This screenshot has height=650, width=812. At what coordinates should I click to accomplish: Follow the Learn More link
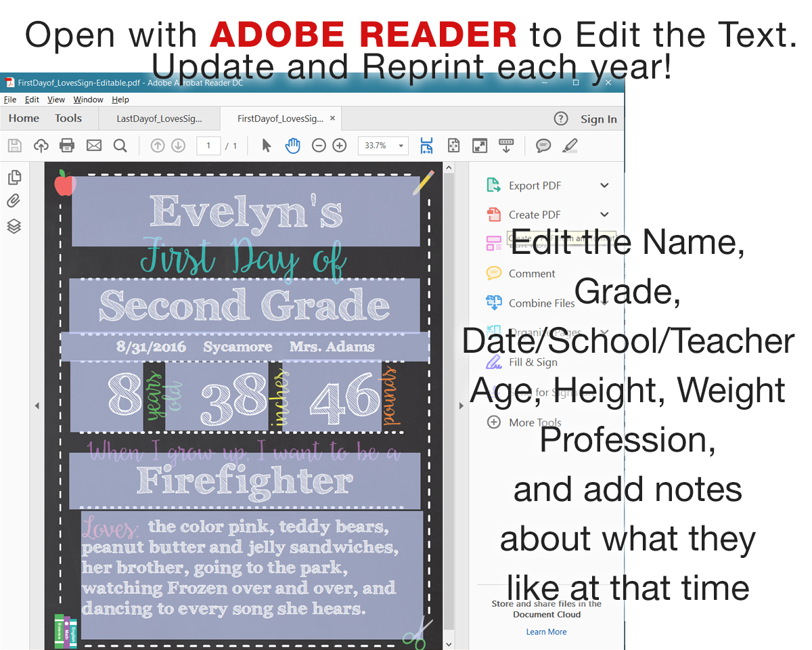547,632
